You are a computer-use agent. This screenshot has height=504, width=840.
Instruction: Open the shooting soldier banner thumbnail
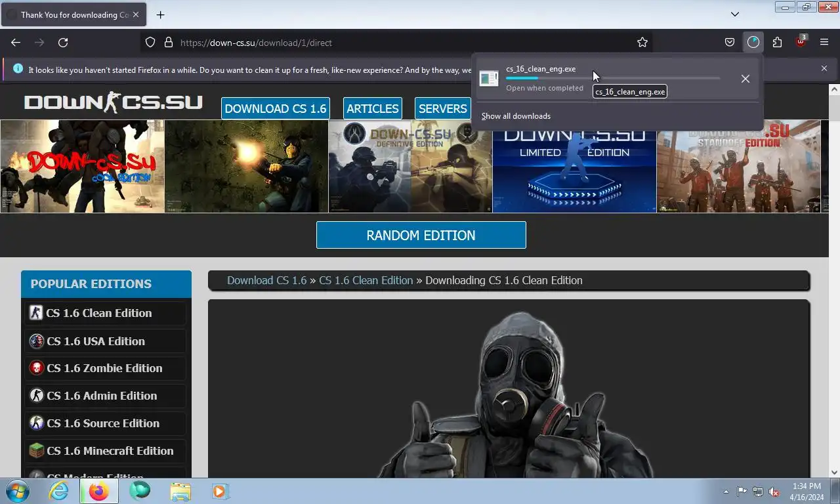(x=246, y=166)
